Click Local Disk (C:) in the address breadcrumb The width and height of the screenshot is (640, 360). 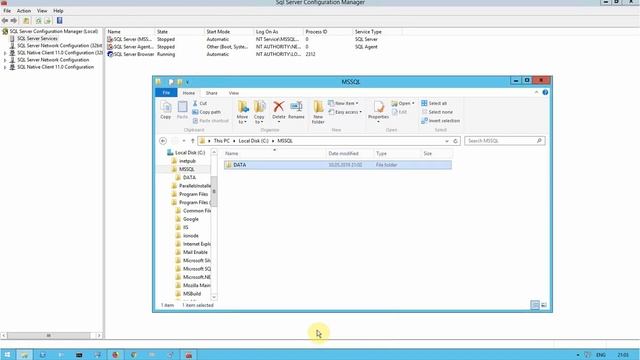point(253,141)
